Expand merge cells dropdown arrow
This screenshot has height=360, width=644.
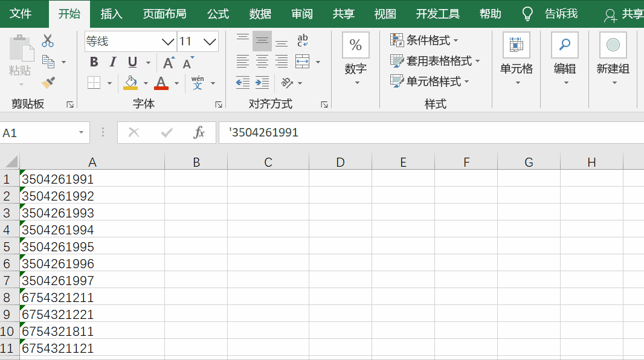318,62
